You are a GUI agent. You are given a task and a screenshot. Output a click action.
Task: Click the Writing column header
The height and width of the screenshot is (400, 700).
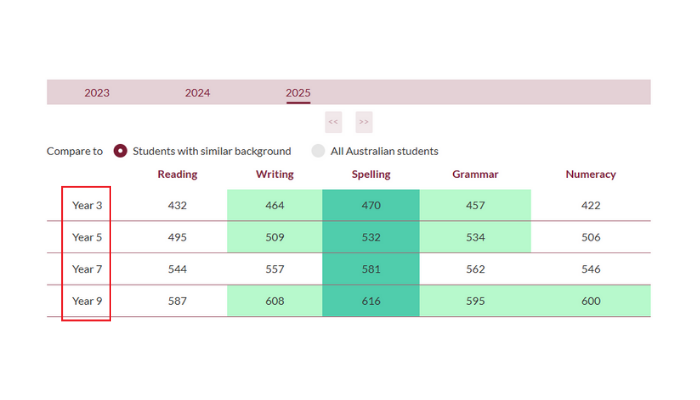click(274, 174)
